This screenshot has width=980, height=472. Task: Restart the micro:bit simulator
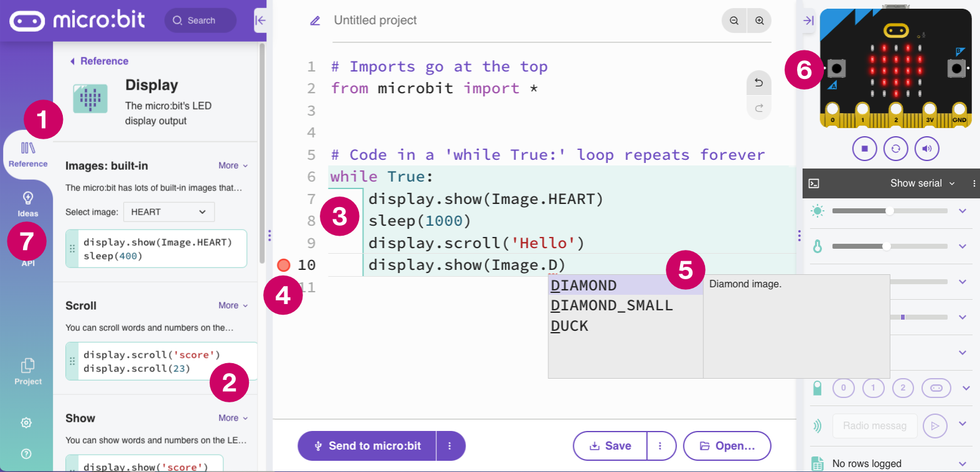click(895, 149)
